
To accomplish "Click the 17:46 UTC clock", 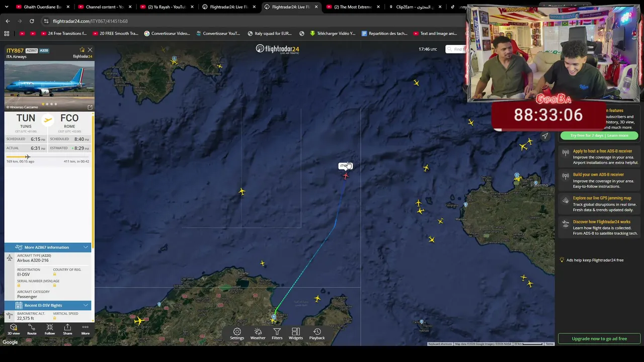I will (428, 49).
